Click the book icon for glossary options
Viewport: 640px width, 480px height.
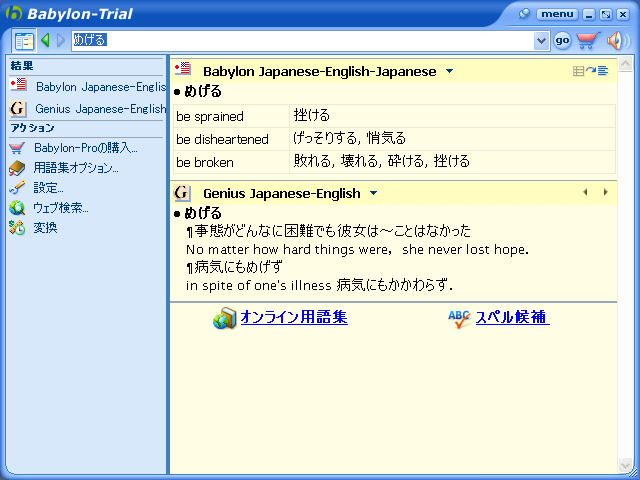click(x=17, y=168)
